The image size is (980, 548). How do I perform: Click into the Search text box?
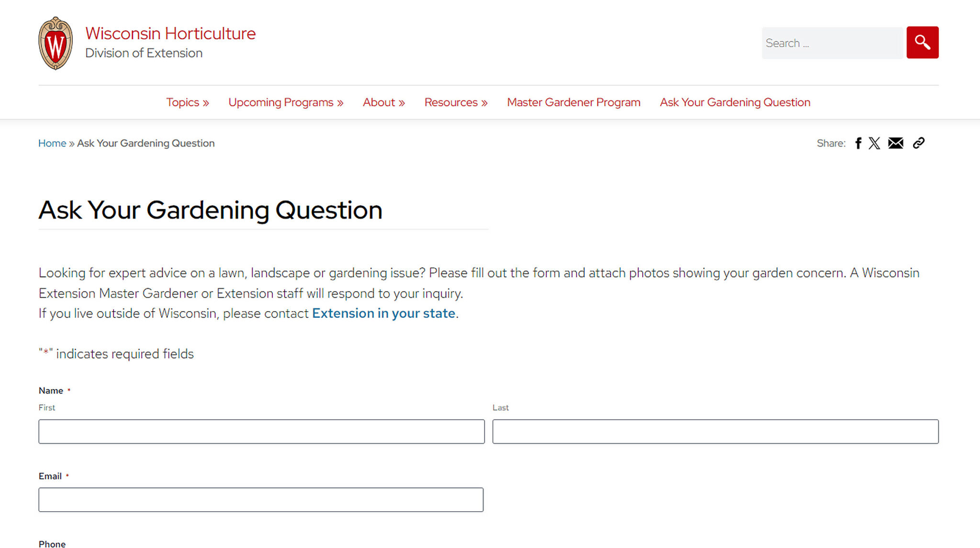(832, 43)
